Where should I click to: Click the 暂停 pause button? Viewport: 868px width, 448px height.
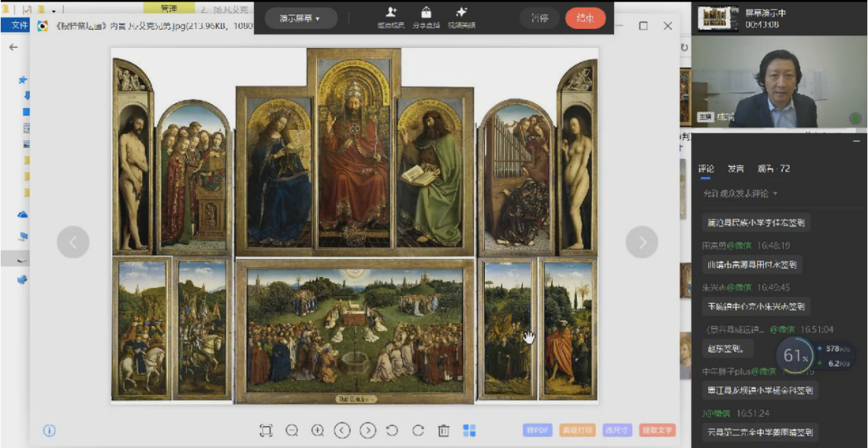click(539, 18)
